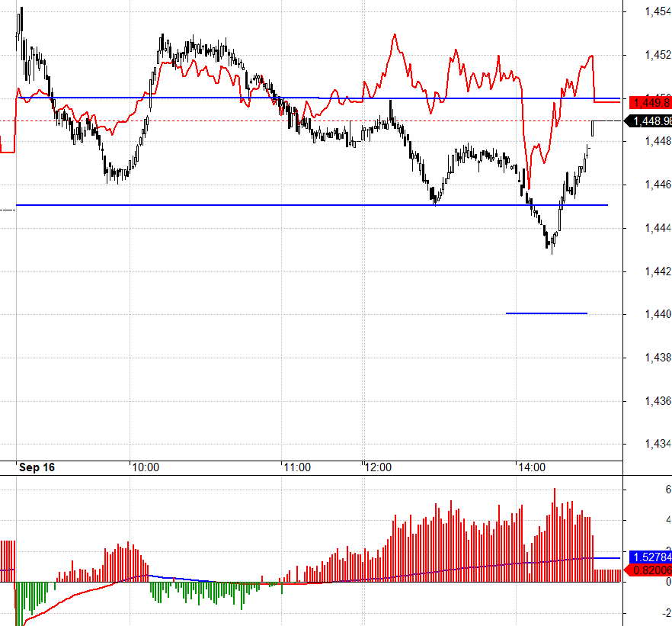Click the red 1,449.8 price label
This screenshot has height=626, width=672.
pyautogui.click(x=647, y=102)
